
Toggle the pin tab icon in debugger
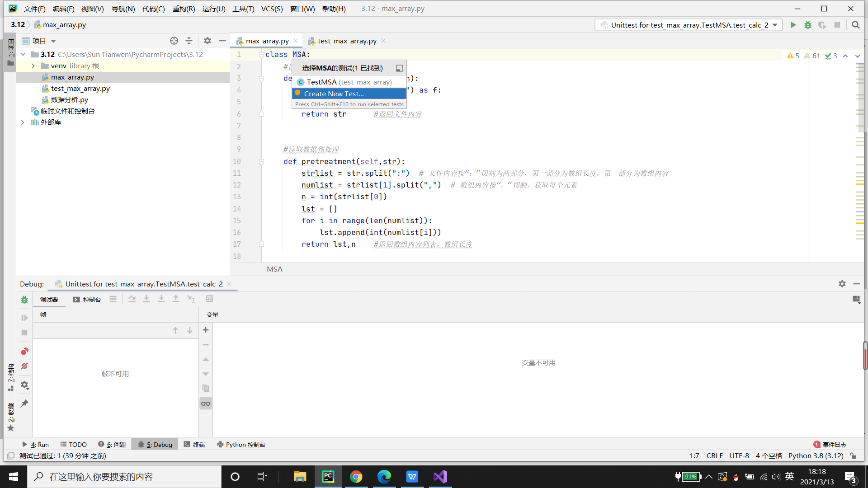[x=24, y=403]
